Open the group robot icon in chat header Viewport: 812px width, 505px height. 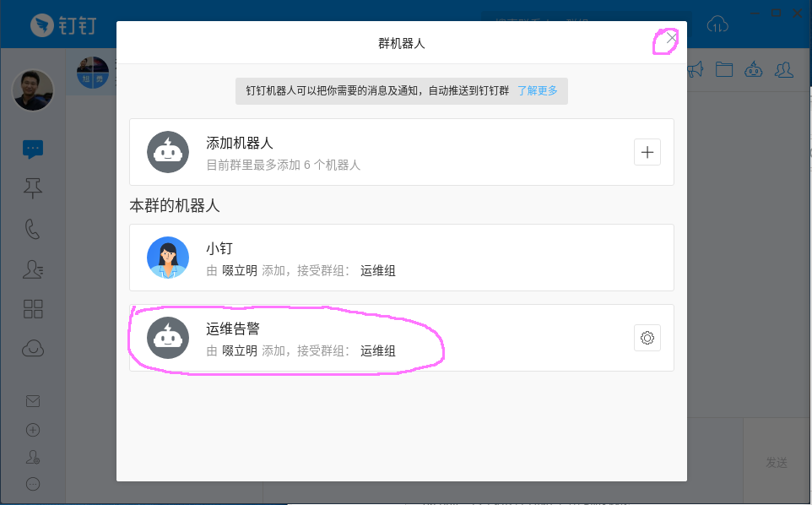pos(754,69)
